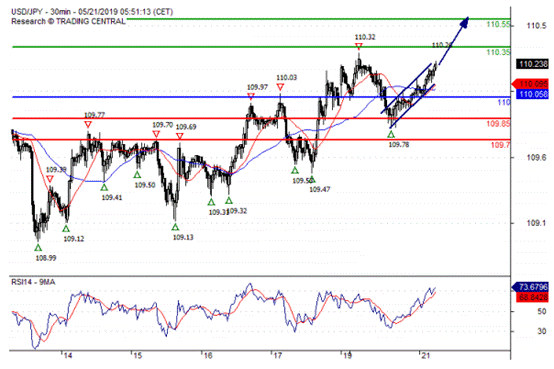Select the green 110.55 resistance line label
The width and height of the screenshot is (554, 369).
498,24
